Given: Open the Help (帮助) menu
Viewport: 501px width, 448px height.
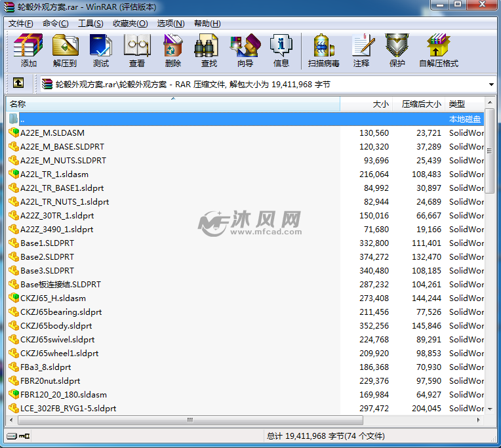Looking at the screenshot, I should [207, 24].
